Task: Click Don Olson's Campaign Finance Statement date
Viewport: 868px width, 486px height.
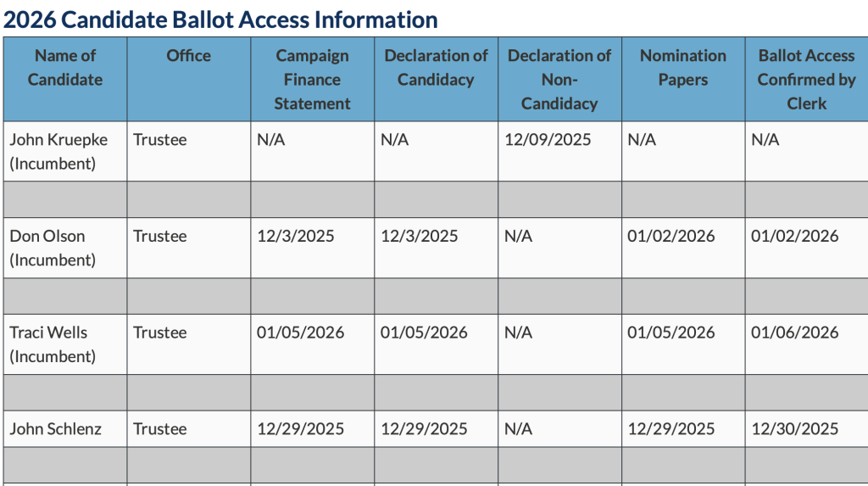Action: [296, 236]
